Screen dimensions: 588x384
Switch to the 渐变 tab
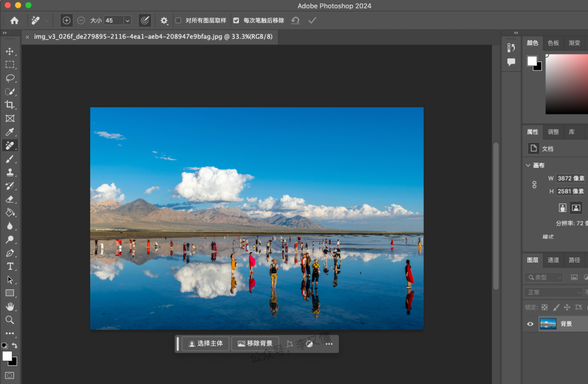click(x=574, y=43)
